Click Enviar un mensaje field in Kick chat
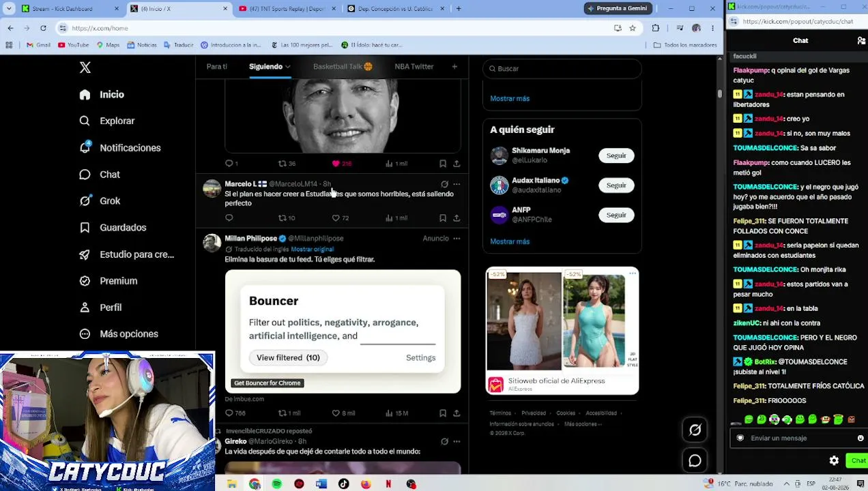This screenshot has width=868, height=491. [x=798, y=438]
